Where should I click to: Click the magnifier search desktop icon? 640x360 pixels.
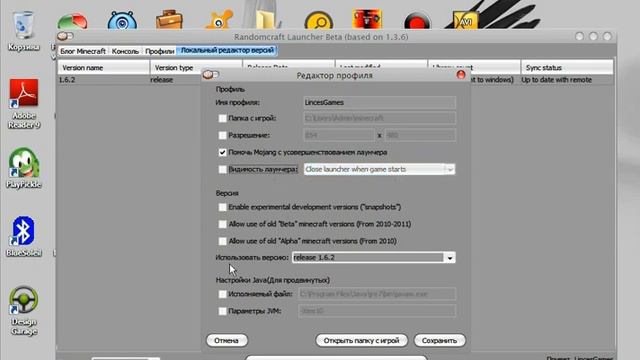[319, 20]
